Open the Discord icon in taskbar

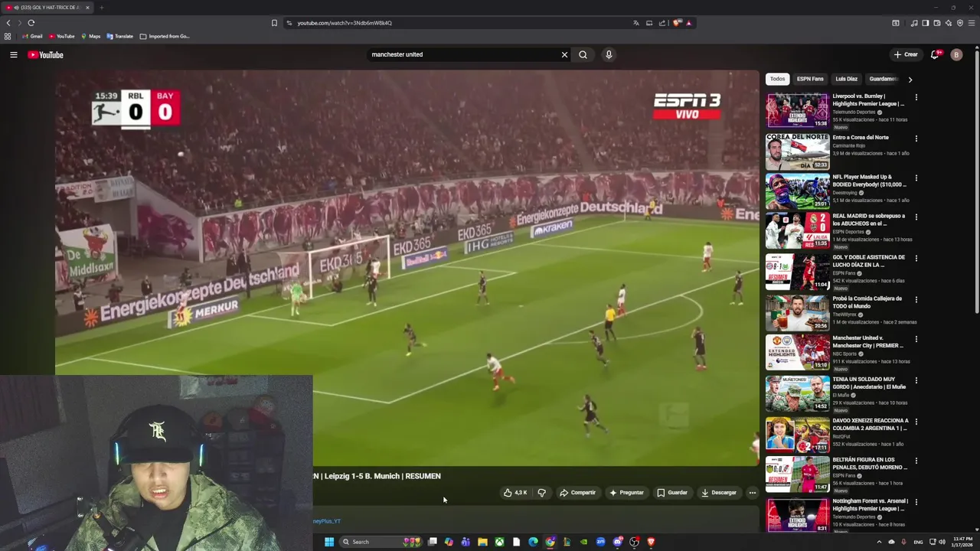tap(617, 542)
